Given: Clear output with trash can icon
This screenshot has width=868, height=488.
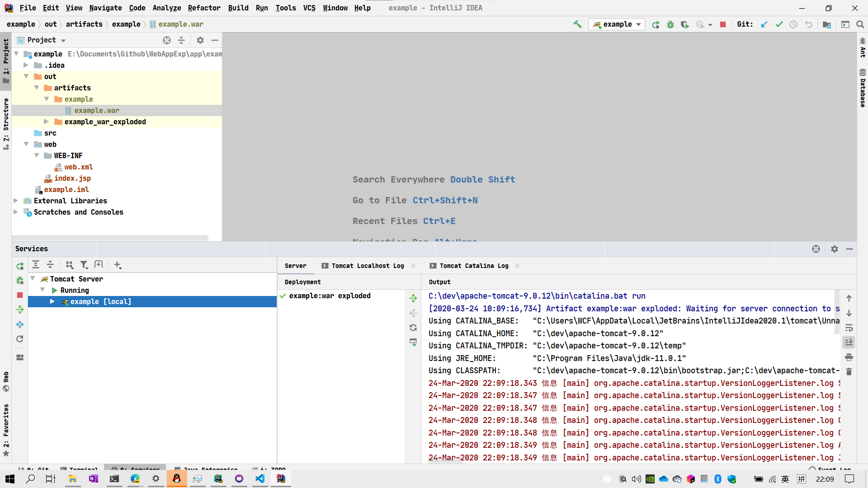Looking at the screenshot, I should click(849, 371).
